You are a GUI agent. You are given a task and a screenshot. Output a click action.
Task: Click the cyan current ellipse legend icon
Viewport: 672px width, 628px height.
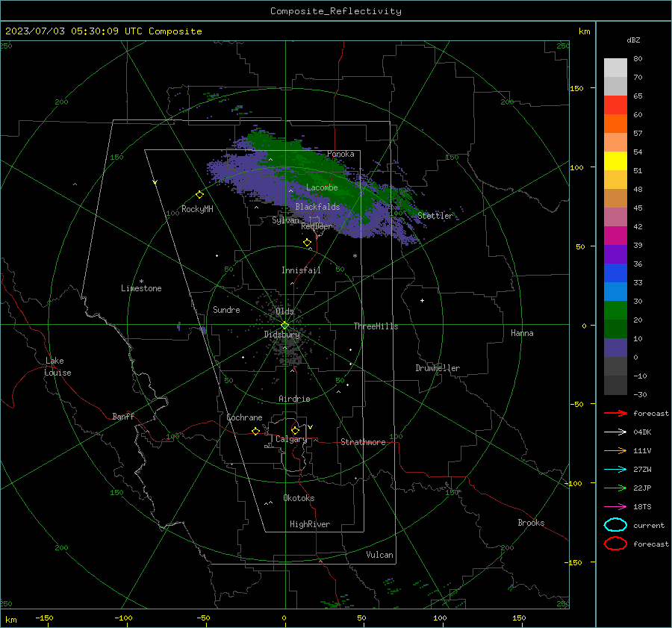coord(615,525)
